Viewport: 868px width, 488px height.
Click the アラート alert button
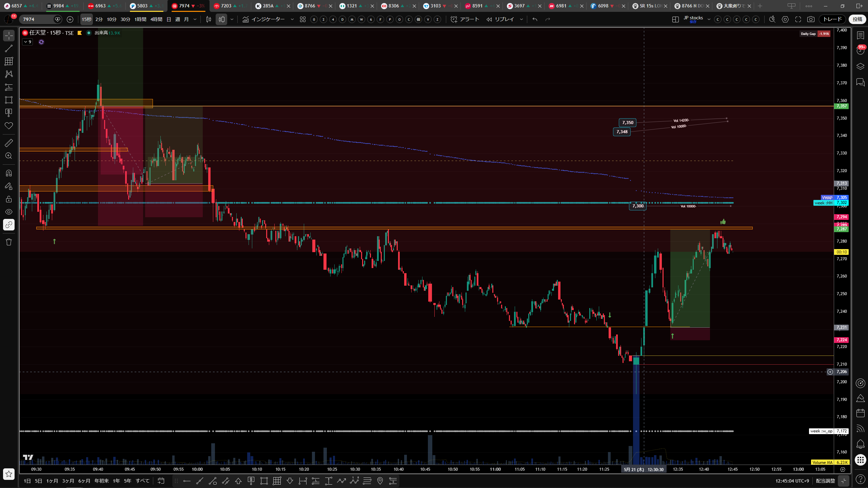tap(465, 19)
